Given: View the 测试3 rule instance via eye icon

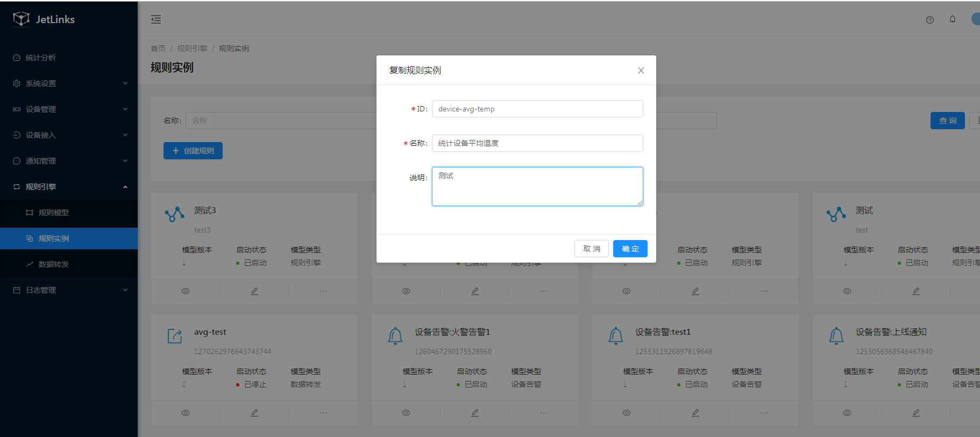Looking at the screenshot, I should 186,291.
